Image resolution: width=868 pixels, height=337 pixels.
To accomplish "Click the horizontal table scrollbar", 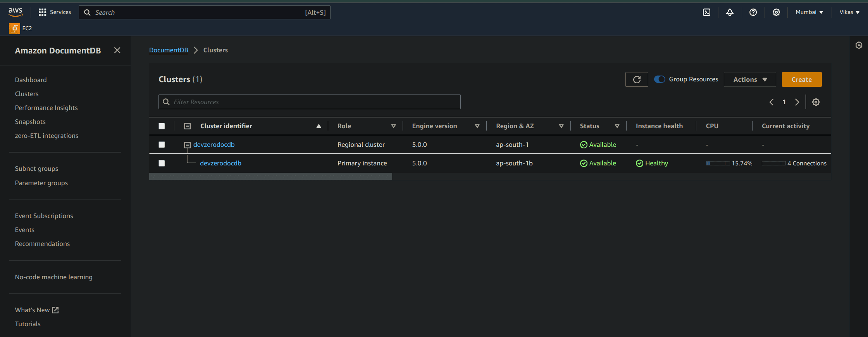I will [x=270, y=176].
